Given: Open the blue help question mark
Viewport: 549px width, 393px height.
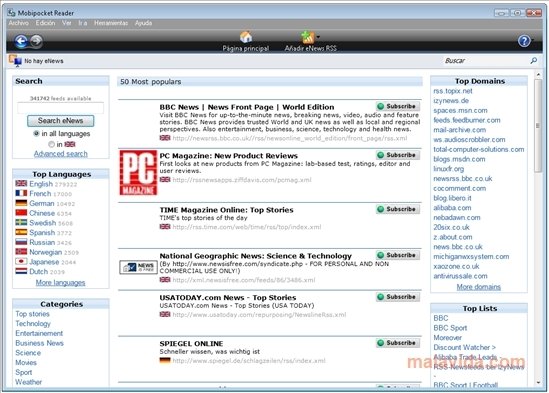Looking at the screenshot, I should [524, 41].
